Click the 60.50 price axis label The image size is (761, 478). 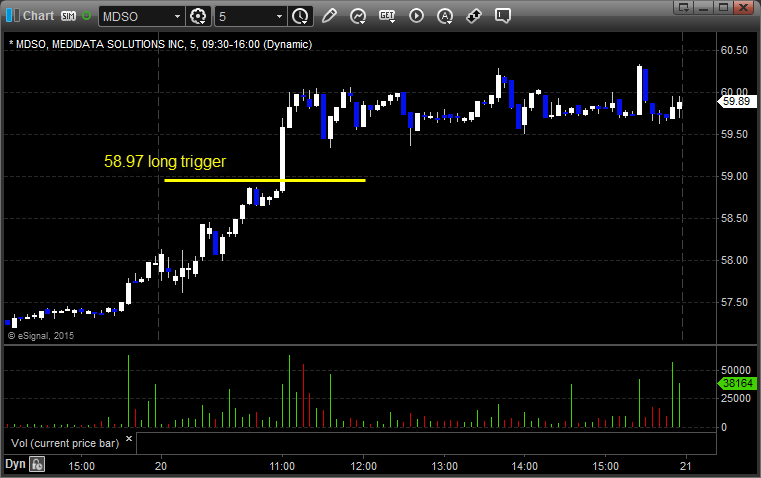point(734,50)
